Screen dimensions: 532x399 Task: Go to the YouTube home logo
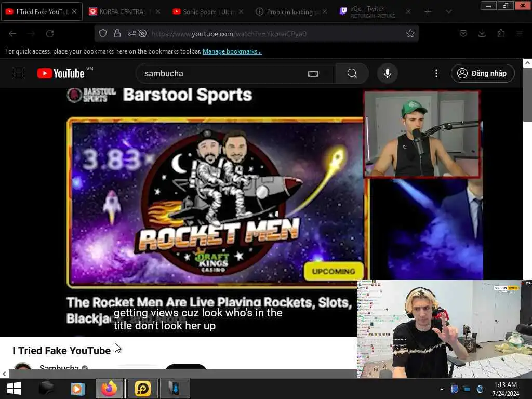click(61, 73)
